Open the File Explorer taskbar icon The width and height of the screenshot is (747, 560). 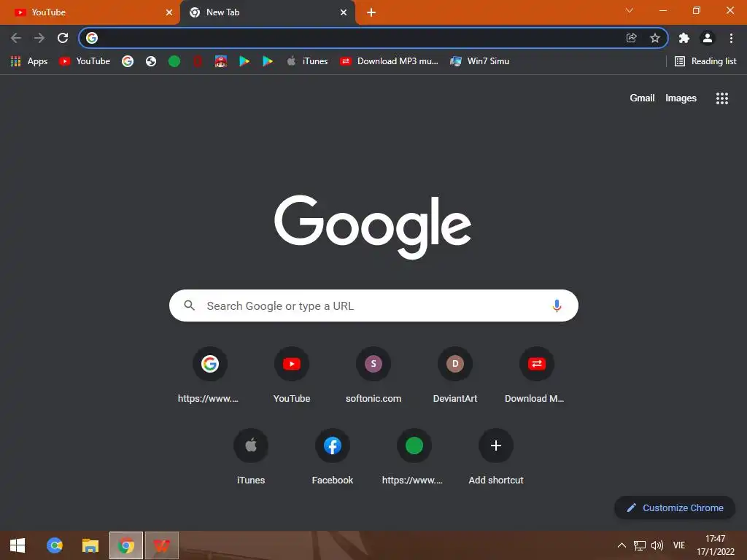point(90,545)
